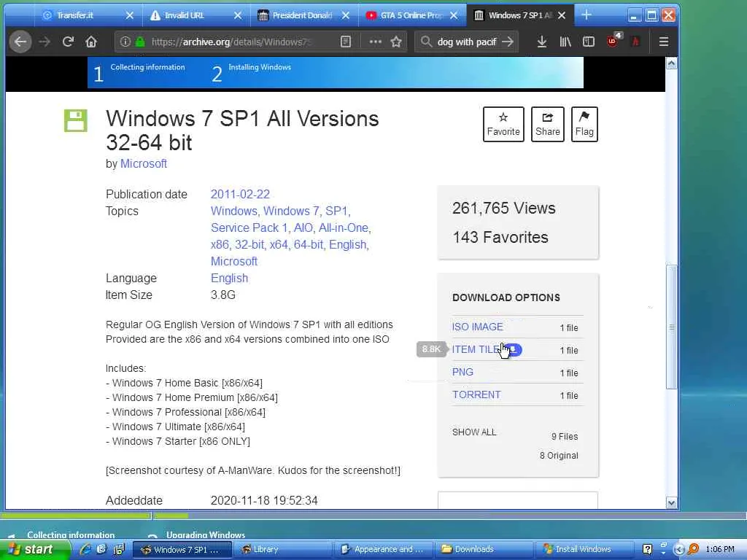Click the page scrollbar up arrow
Viewport: 747px width, 560px height.
click(x=671, y=63)
